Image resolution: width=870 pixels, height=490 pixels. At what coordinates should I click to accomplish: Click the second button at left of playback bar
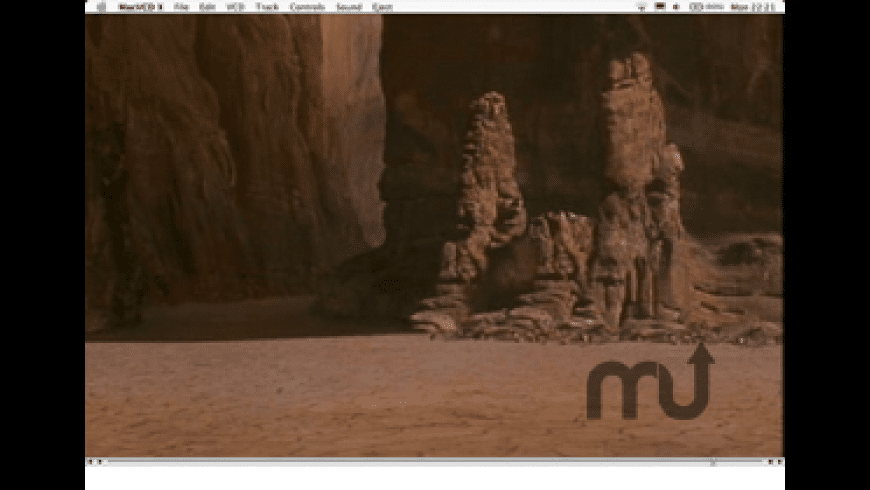tap(100, 462)
